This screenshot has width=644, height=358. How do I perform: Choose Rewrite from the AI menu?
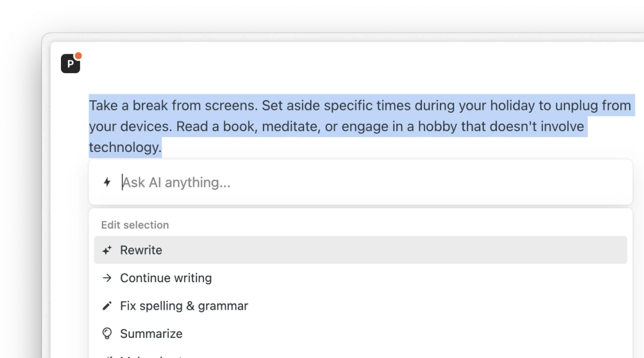(x=141, y=250)
